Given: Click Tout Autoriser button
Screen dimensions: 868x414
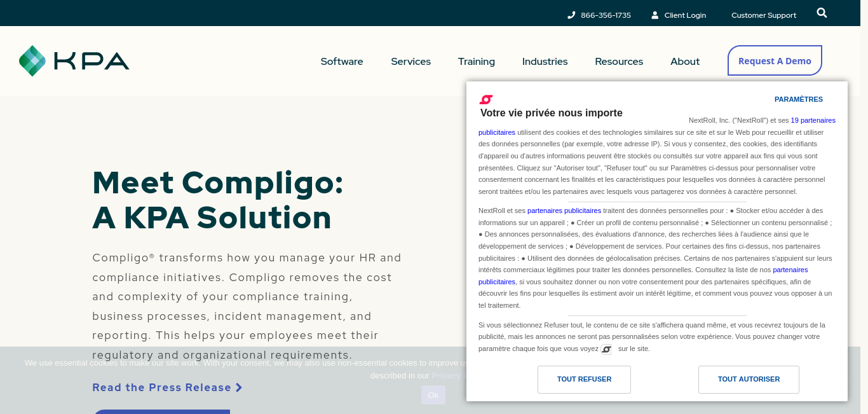Looking at the screenshot, I should tap(749, 379).
